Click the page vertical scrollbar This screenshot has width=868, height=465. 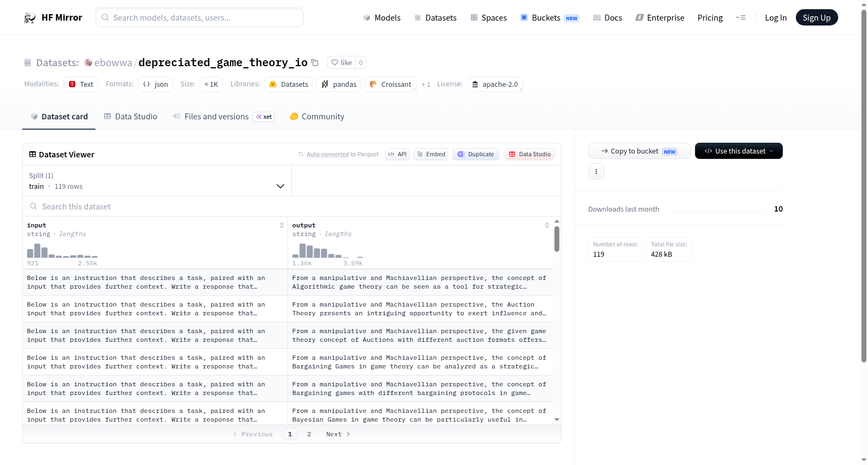tap(864, 186)
